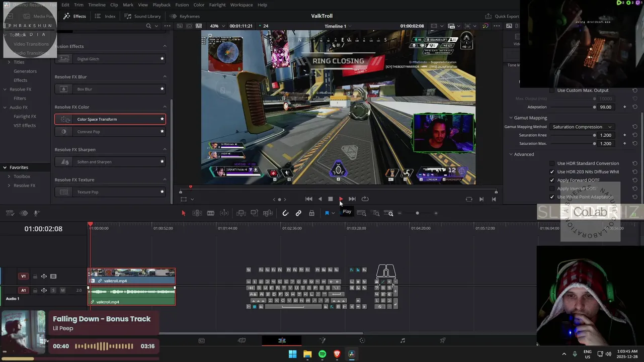The width and height of the screenshot is (644, 362).
Task: Toggle lock on audio track A1
Action: tap(35, 290)
